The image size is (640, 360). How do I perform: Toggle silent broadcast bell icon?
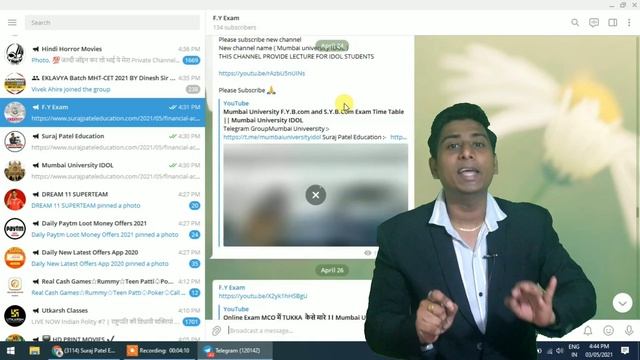coord(588,331)
